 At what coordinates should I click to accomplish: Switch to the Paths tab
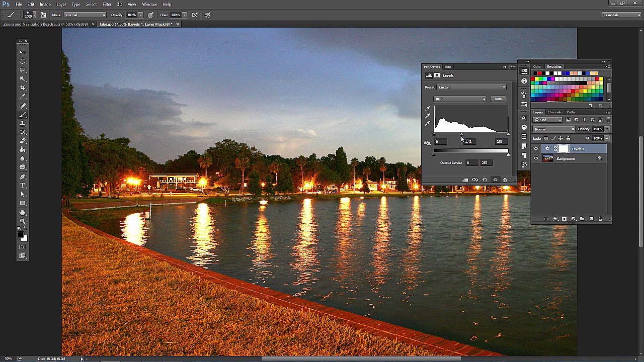tap(571, 112)
